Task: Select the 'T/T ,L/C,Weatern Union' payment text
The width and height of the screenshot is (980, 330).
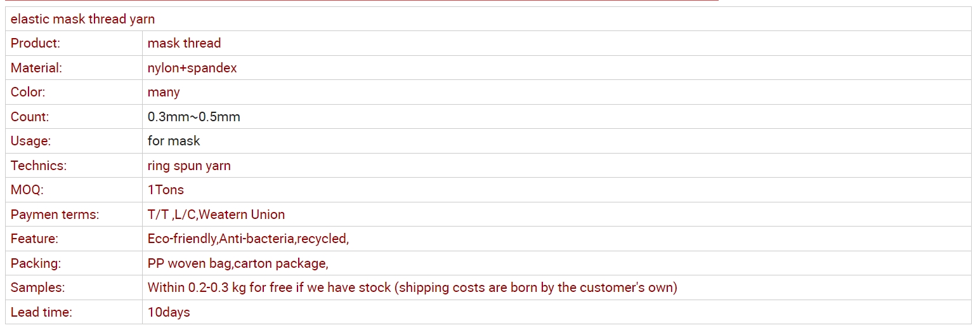Action: click(216, 214)
